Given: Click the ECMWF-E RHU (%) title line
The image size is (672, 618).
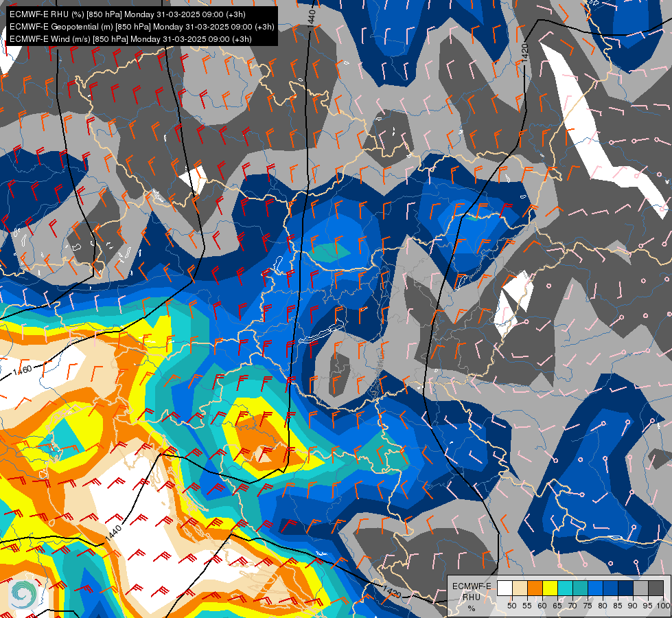Looking at the screenshot, I should point(128,14).
